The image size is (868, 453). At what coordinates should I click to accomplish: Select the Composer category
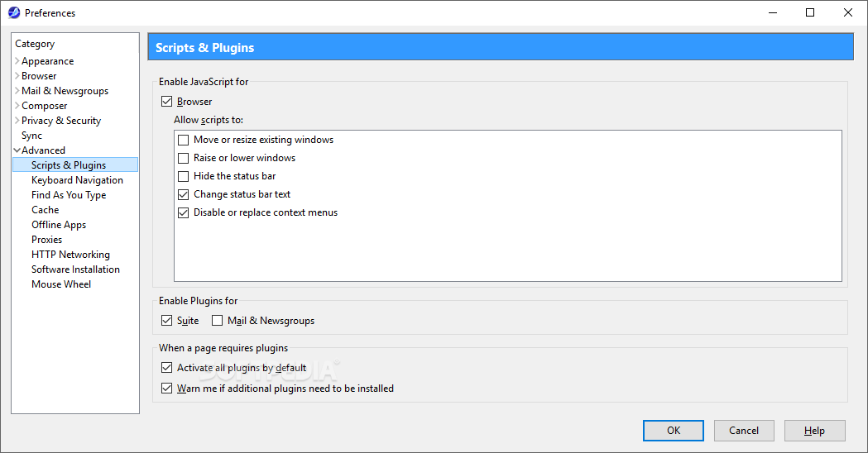pos(45,106)
